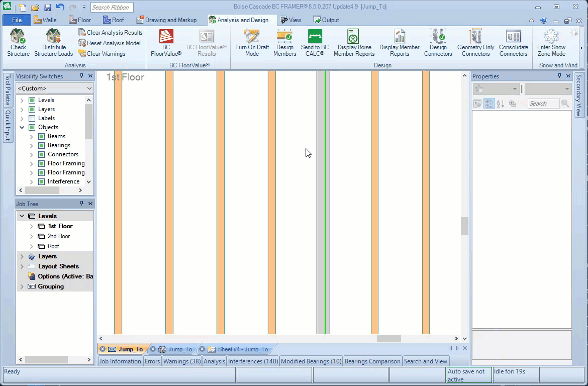588x386 pixels.
Task: Save the job with the disk icon
Action: coord(48,7)
